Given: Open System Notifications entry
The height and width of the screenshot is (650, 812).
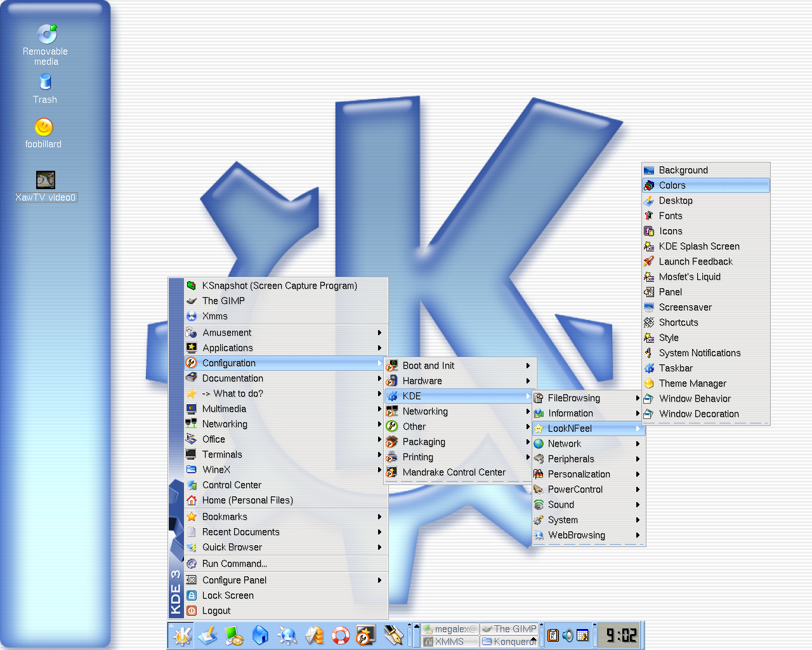Looking at the screenshot, I should pos(706,353).
